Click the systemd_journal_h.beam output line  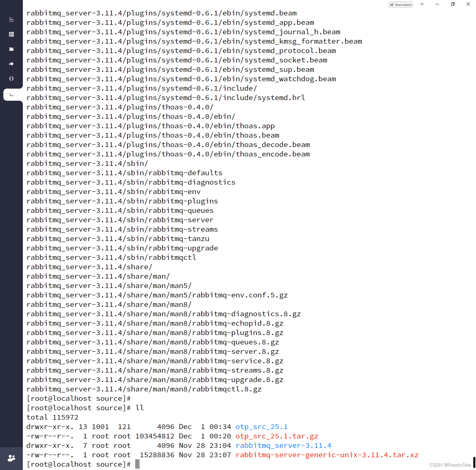point(183,32)
